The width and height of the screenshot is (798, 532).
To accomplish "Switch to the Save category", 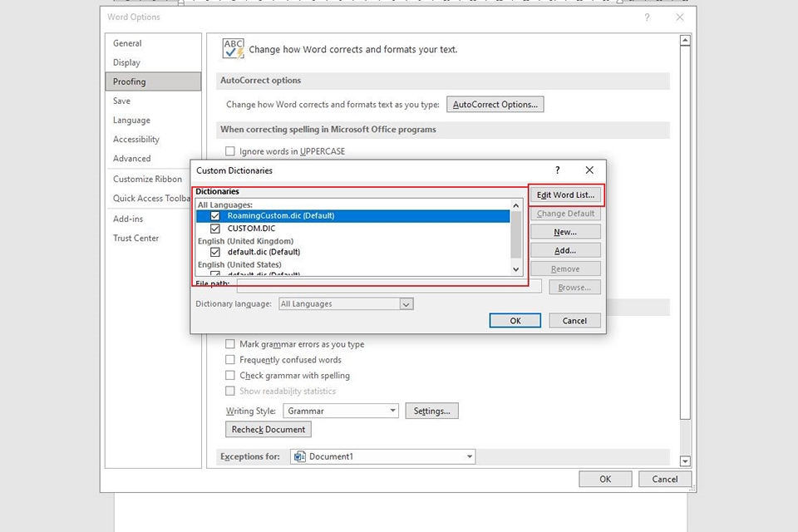I will [153, 101].
